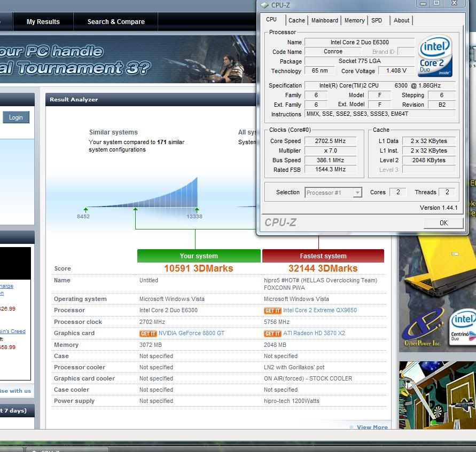The height and width of the screenshot is (452, 476).
Task: Click the Result Analyzer panel header
Action: (151, 99)
